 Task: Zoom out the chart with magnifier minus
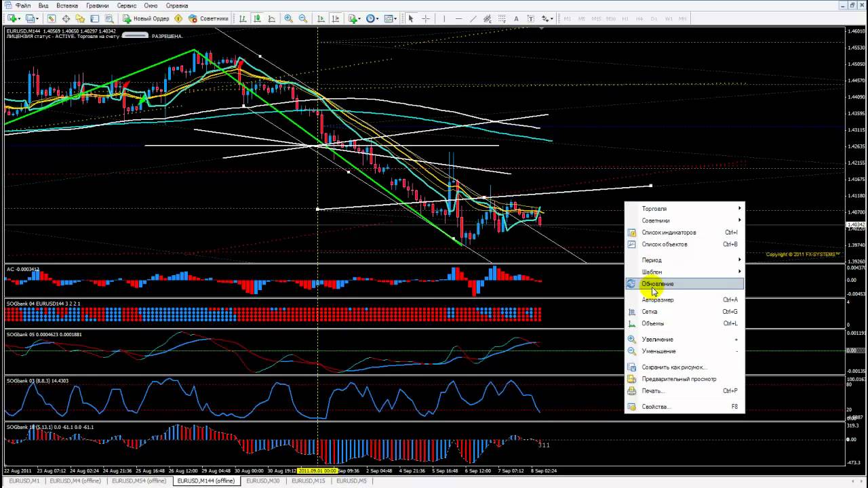(302, 19)
